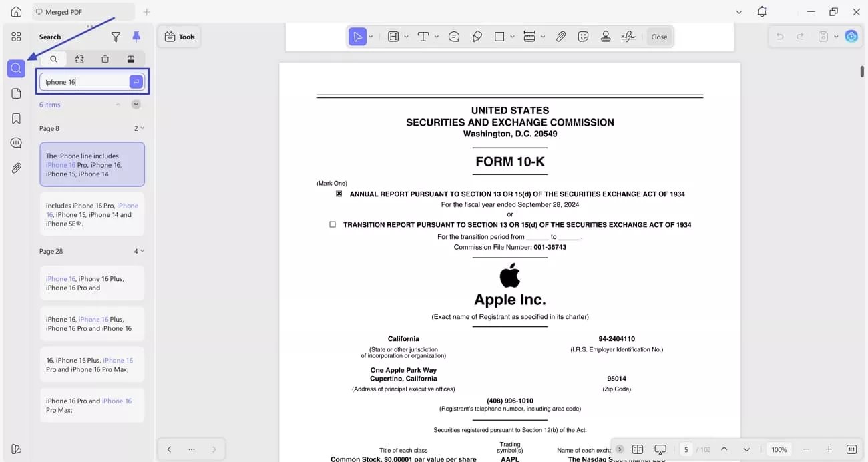
Task: Switch to the Merged PDF tab
Action: [x=83, y=12]
